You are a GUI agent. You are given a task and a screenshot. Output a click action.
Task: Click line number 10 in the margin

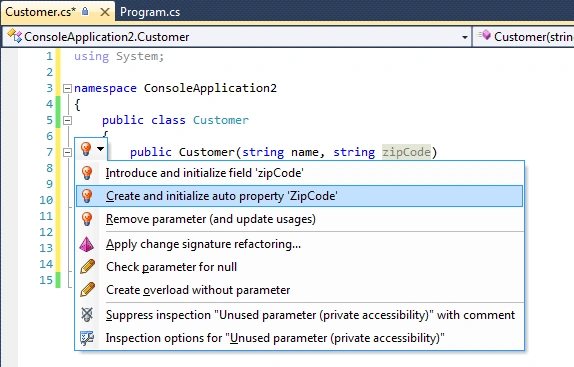click(x=46, y=200)
